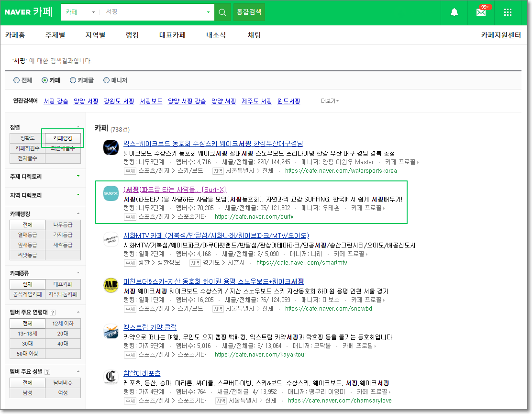This screenshot has height=414, width=532.
Task: Click the MB snowboard cafe thumbnail
Action: [x=111, y=285]
